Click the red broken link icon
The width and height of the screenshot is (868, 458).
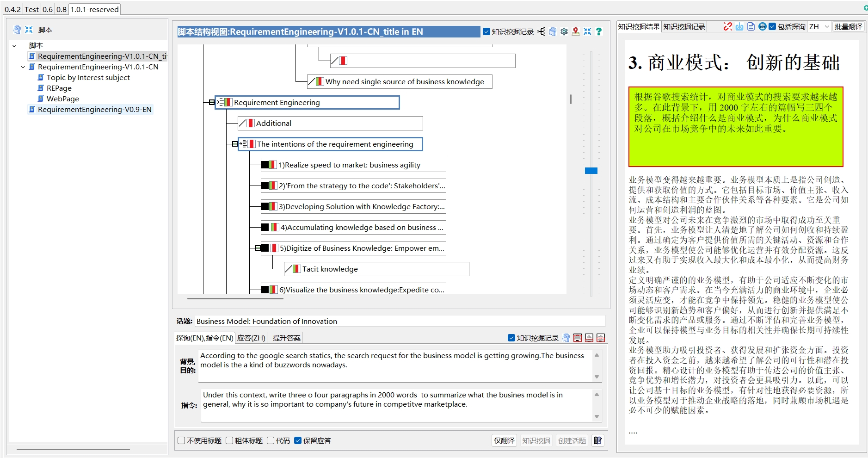pyautogui.click(x=727, y=27)
